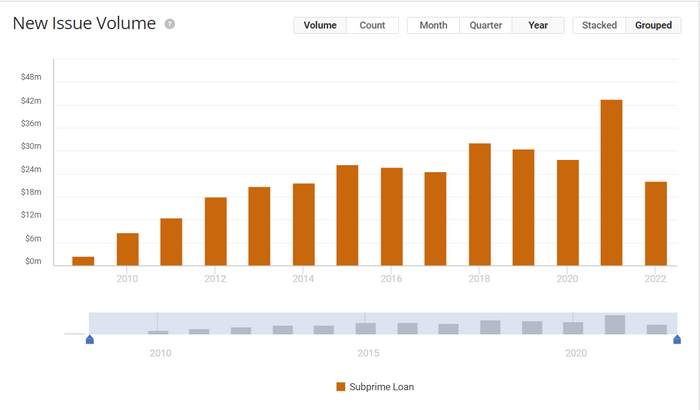Click the 2012 bar in chart
700x410 pixels.
pos(216,231)
